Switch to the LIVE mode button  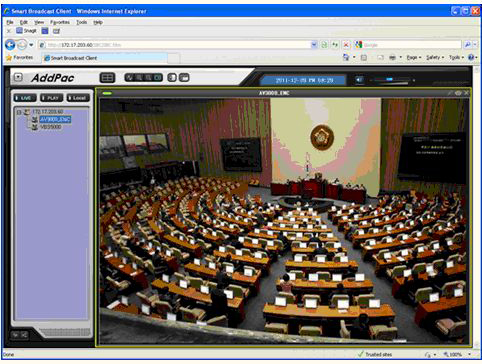pos(25,98)
